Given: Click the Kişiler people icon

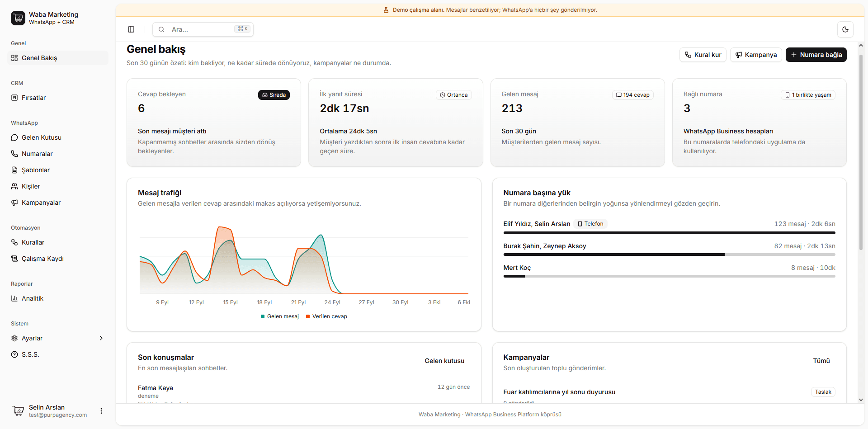Looking at the screenshot, I should (x=14, y=186).
